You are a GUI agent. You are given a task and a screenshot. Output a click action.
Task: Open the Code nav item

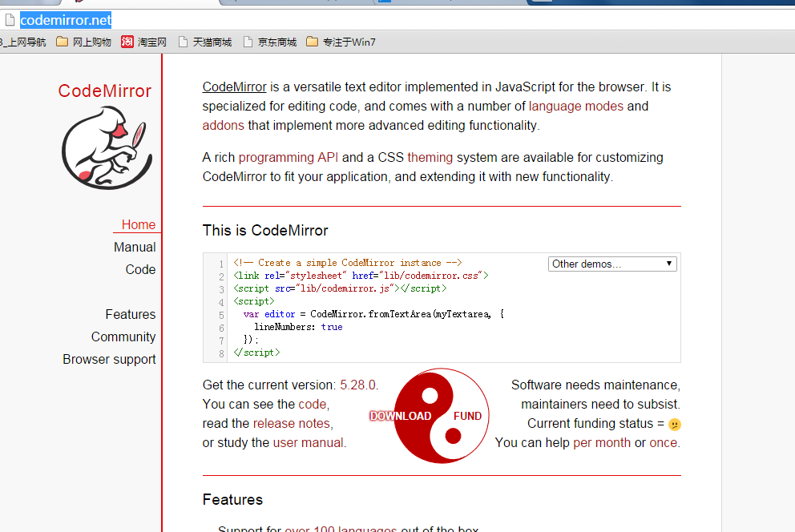tap(140, 269)
